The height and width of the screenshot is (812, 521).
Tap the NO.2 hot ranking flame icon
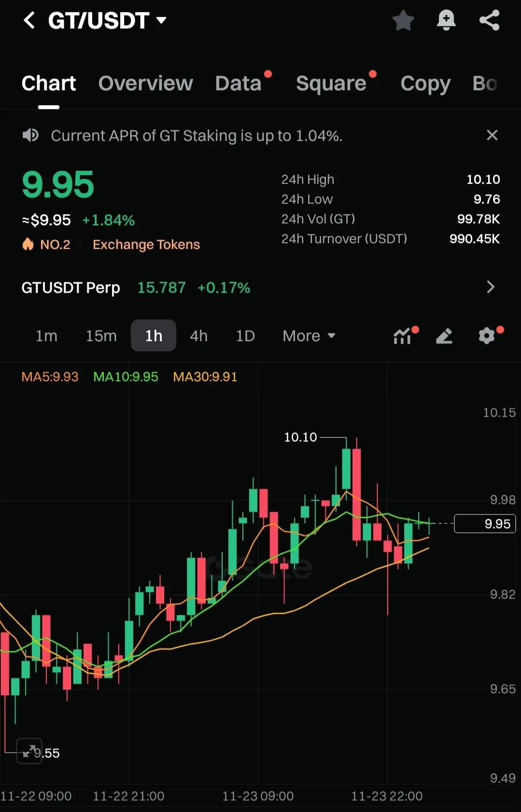tap(28, 244)
